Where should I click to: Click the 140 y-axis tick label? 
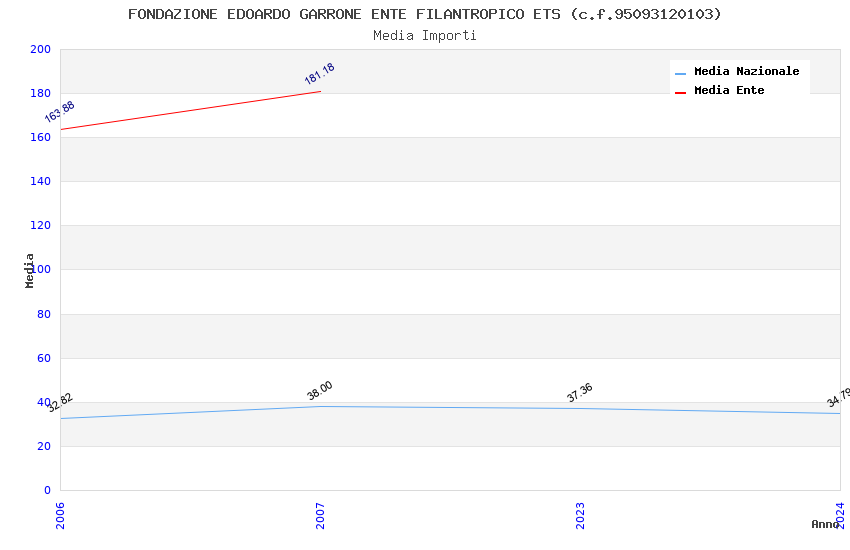coord(40,182)
